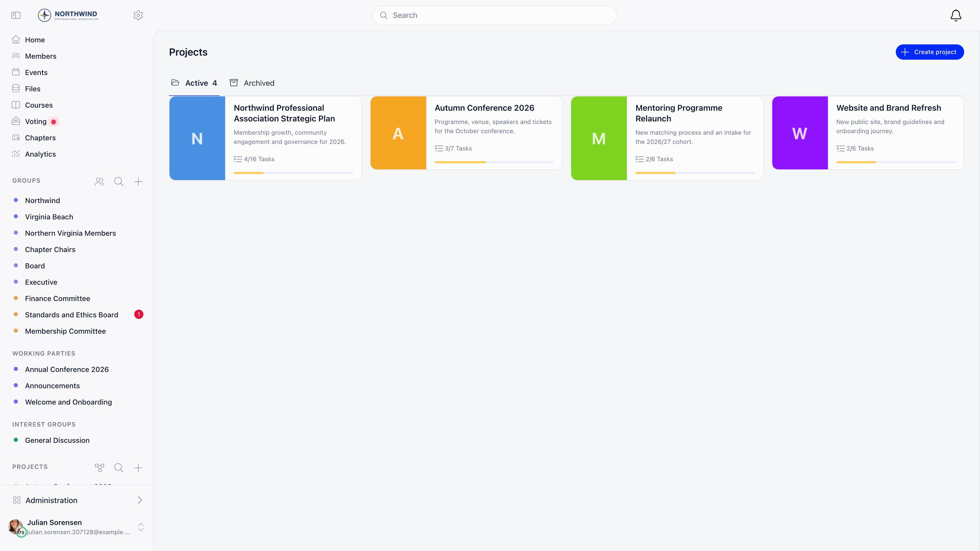Click the Northwind logo
Image resolution: width=980 pixels, height=551 pixels.
coord(68,15)
